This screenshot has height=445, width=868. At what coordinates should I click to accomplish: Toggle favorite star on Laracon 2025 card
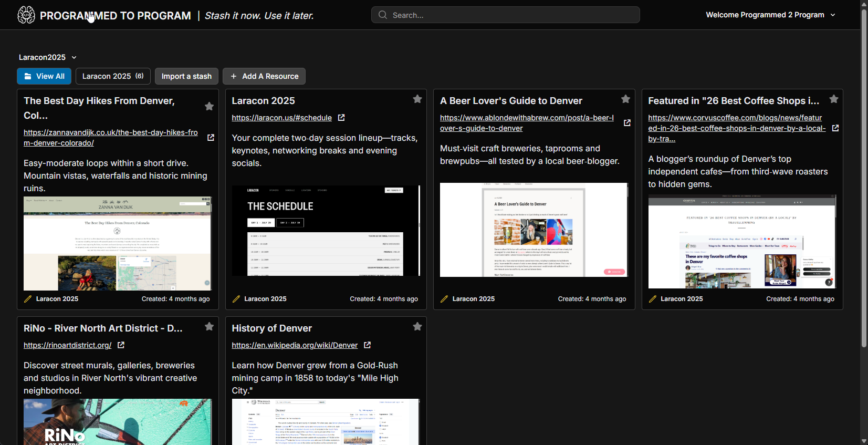[417, 99]
